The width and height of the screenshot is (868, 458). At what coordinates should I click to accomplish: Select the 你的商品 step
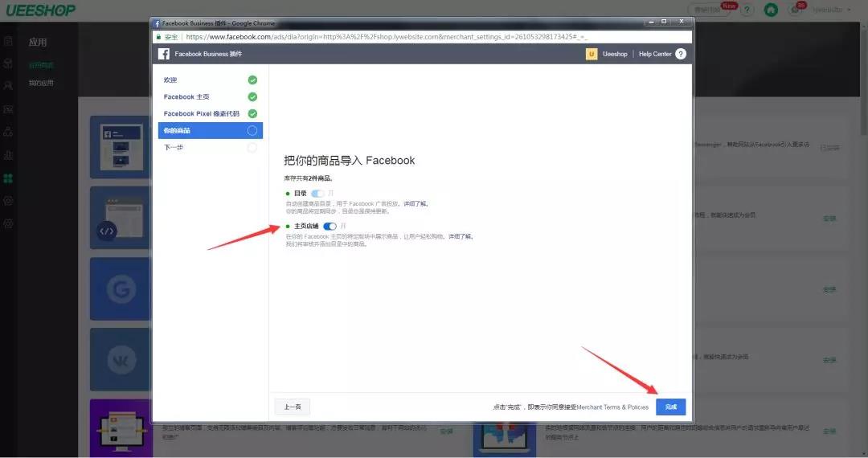click(211, 130)
